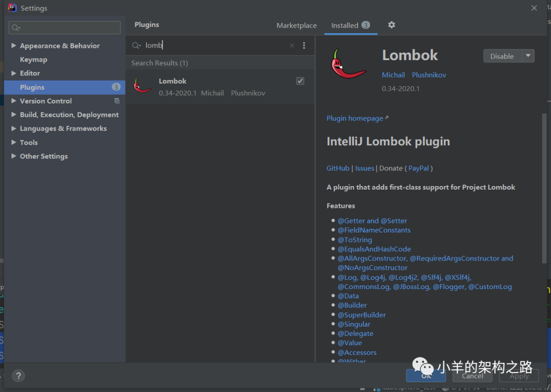Click the plugin search magnifier icon
This screenshot has height=392, width=551.
[x=136, y=45]
